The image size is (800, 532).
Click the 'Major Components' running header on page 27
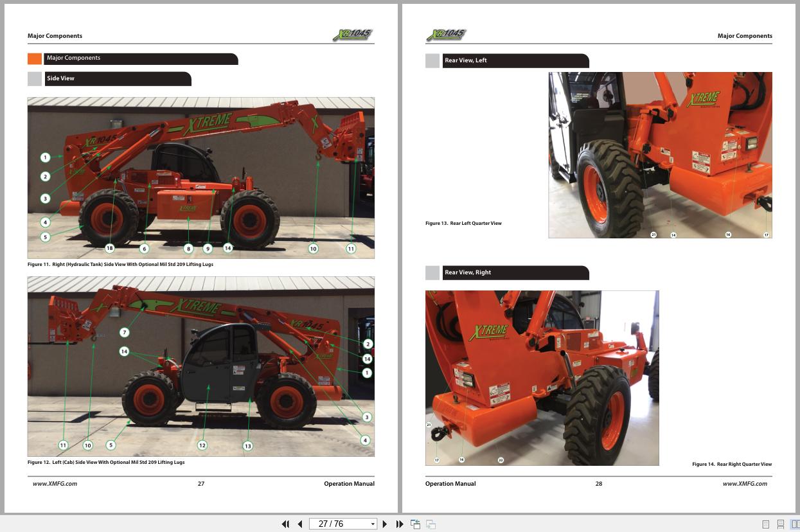(55, 36)
